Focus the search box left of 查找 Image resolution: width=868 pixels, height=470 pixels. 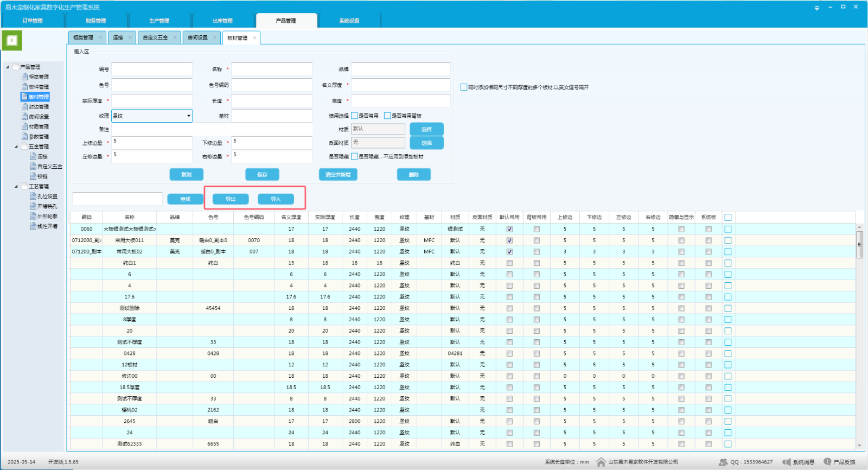(x=118, y=199)
